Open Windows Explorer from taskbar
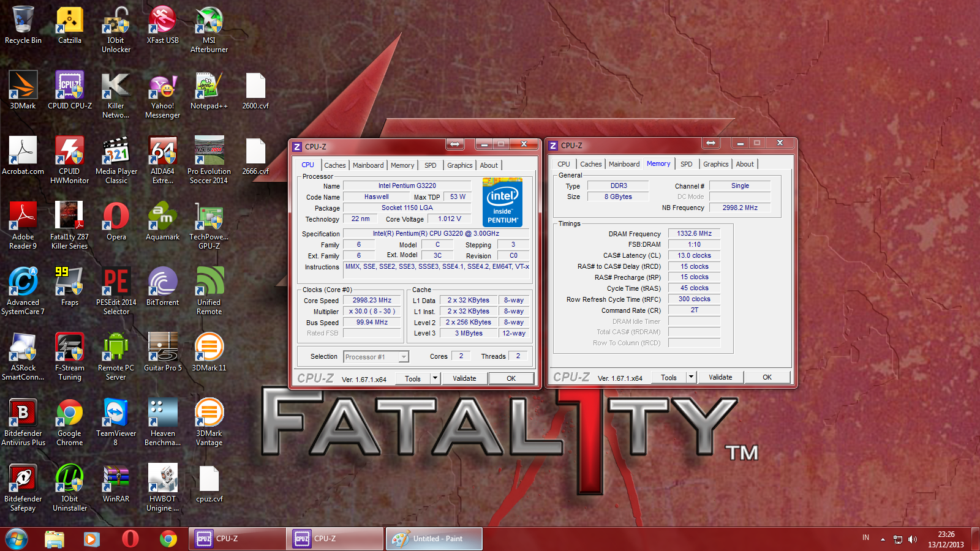Screen dimensions: 980x551 (x=55, y=539)
